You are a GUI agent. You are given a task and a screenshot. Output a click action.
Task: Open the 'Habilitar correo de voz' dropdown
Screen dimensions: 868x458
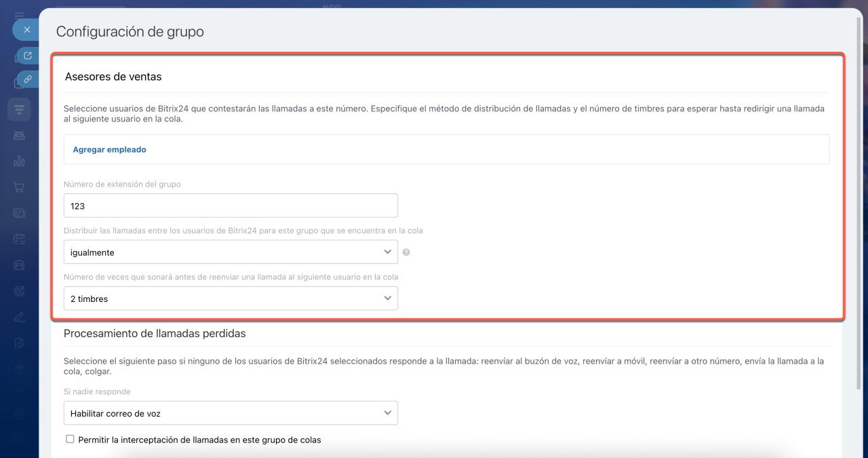231,413
